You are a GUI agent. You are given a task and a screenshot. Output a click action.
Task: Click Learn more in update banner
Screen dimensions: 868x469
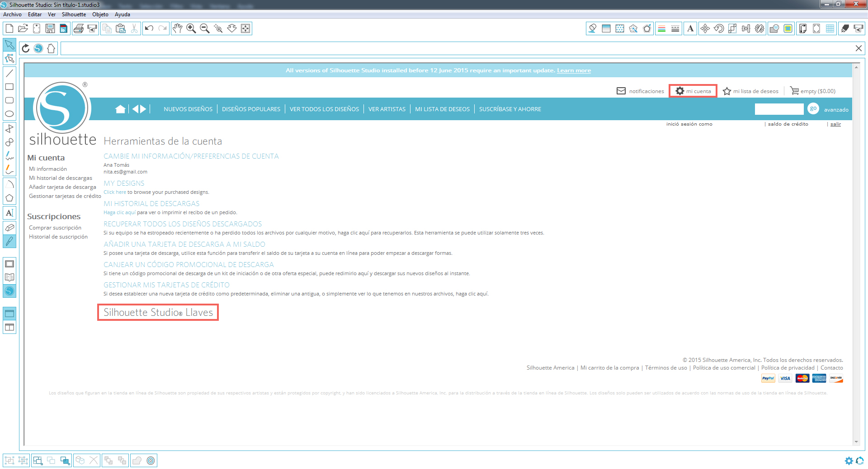point(574,70)
